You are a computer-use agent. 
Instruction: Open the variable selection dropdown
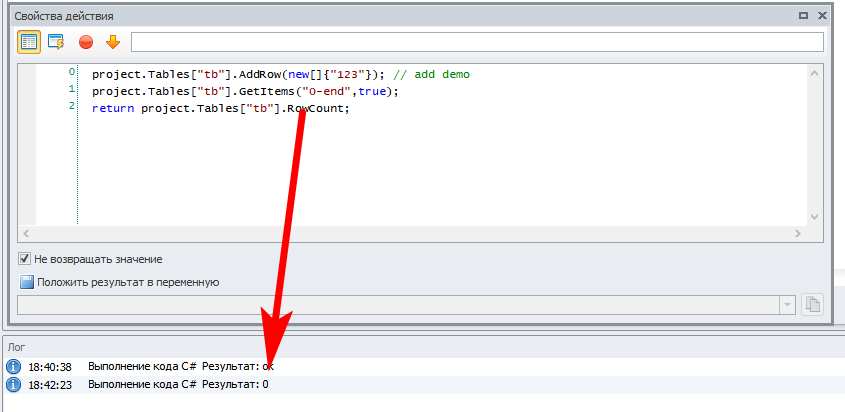(788, 305)
